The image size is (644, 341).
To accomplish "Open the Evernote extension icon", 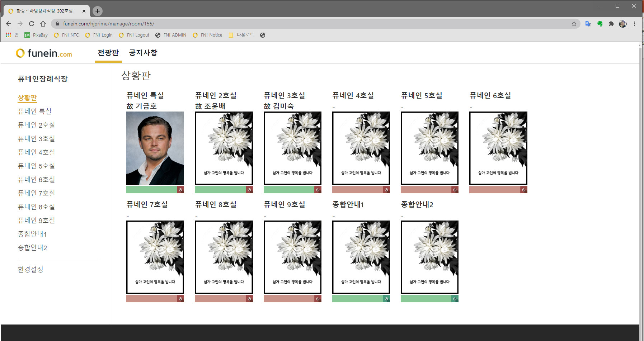I will tap(600, 24).
